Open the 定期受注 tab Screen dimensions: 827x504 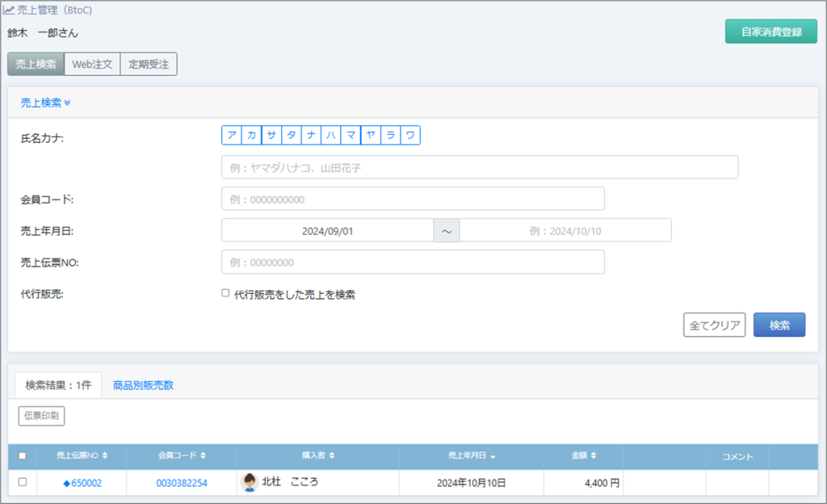point(149,65)
